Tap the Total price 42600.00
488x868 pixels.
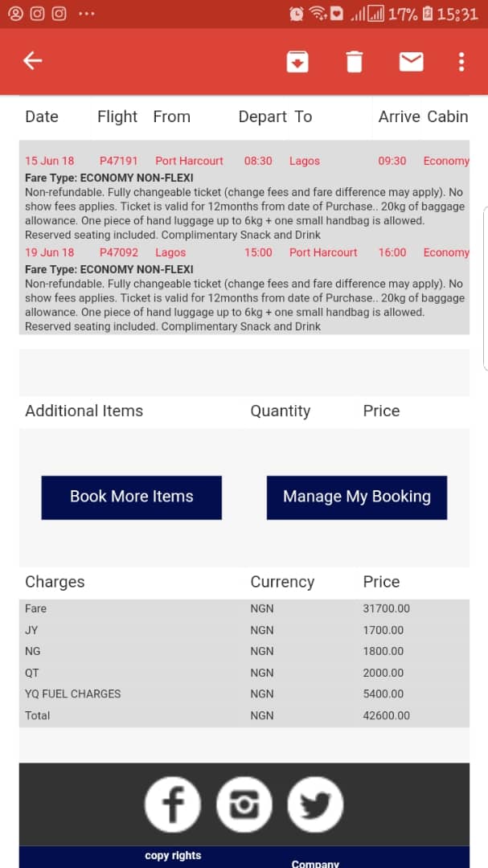pos(386,715)
